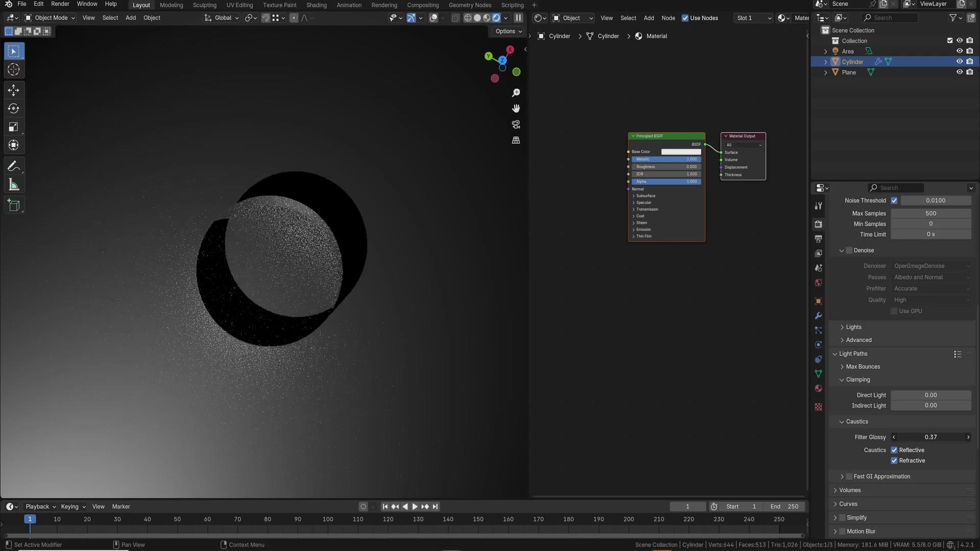This screenshot has height=551, width=980.
Task: Select rendered viewport shading mode
Action: pyautogui.click(x=496, y=18)
